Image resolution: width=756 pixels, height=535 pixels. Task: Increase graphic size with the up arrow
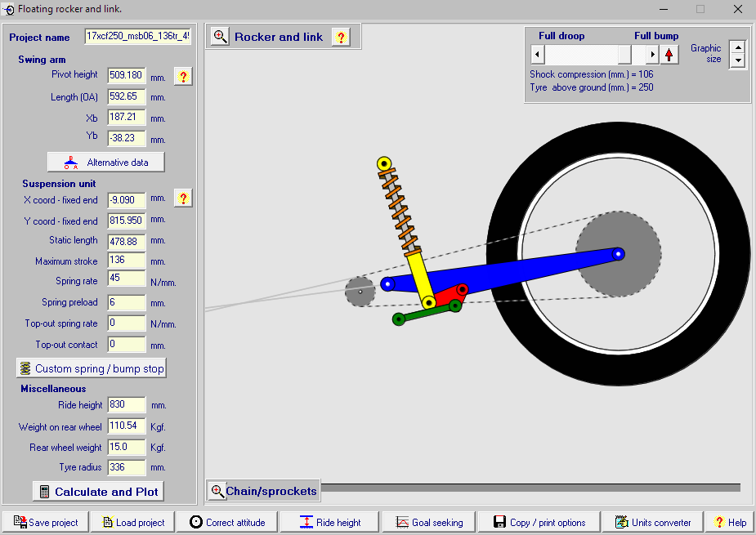click(738, 48)
